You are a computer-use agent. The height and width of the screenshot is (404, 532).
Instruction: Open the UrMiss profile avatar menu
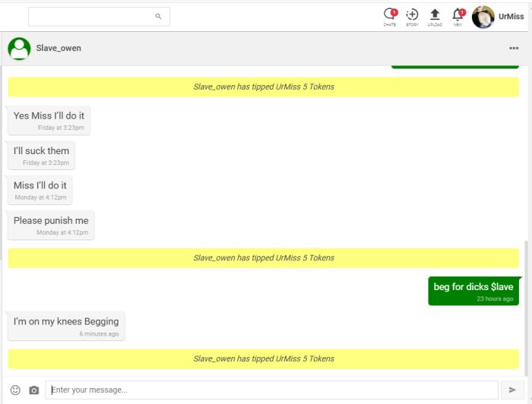click(x=483, y=17)
